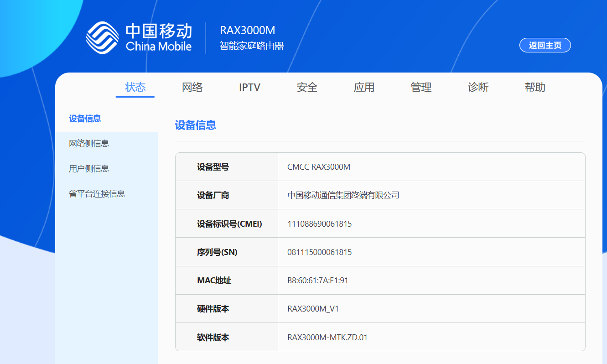Select 设备信息 in the left sidebar
The width and height of the screenshot is (607, 364).
coord(85,119)
